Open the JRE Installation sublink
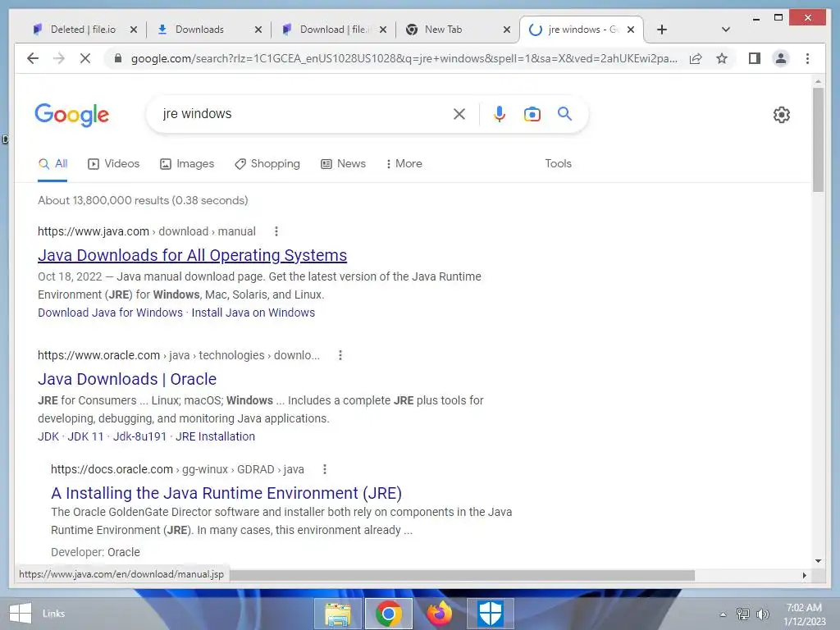This screenshot has height=630, width=840. tap(216, 436)
